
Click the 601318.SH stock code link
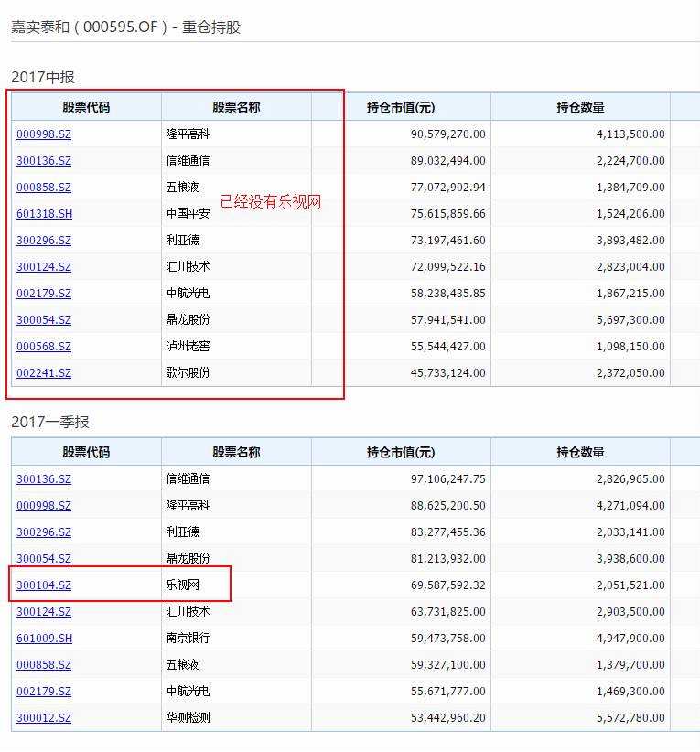coord(44,213)
